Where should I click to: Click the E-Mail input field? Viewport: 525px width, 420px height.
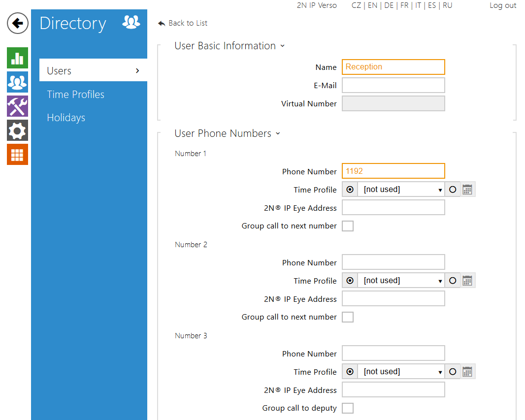point(393,85)
